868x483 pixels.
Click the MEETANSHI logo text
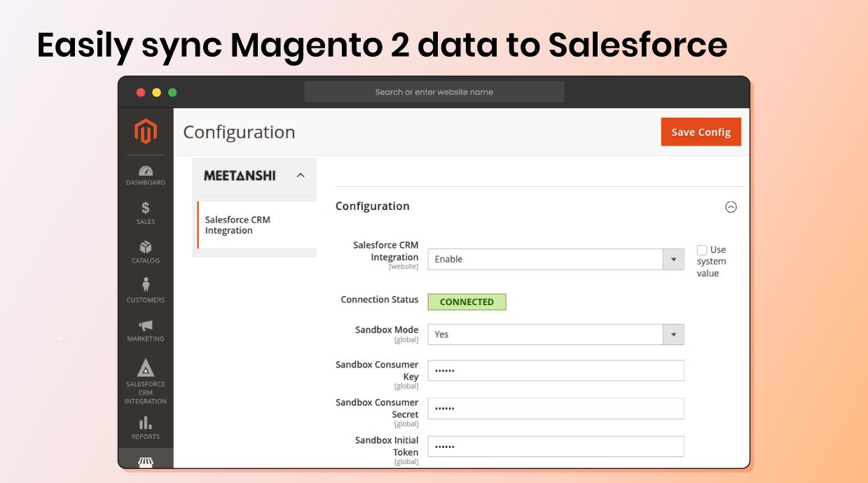[x=240, y=176]
